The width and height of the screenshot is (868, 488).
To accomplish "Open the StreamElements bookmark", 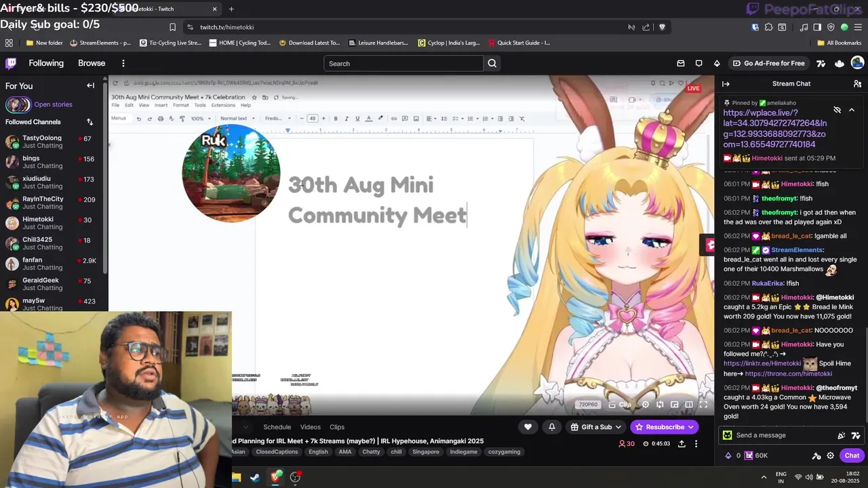I will click(x=100, y=43).
